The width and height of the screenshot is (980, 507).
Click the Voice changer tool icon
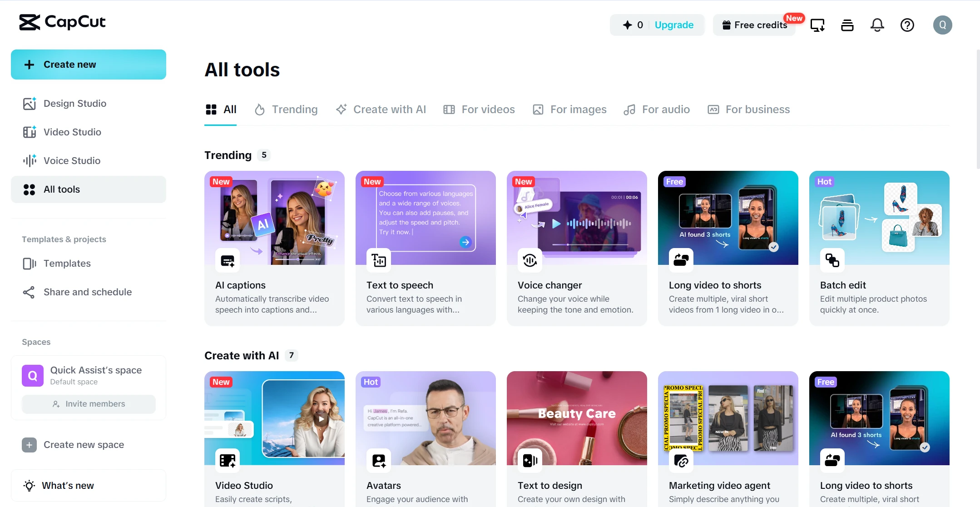click(x=530, y=260)
